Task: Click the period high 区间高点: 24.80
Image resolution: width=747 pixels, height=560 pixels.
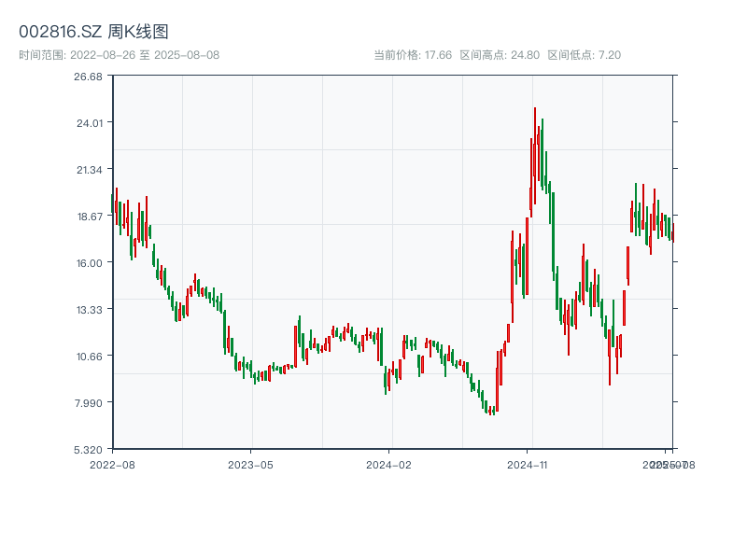Action: tap(500, 55)
